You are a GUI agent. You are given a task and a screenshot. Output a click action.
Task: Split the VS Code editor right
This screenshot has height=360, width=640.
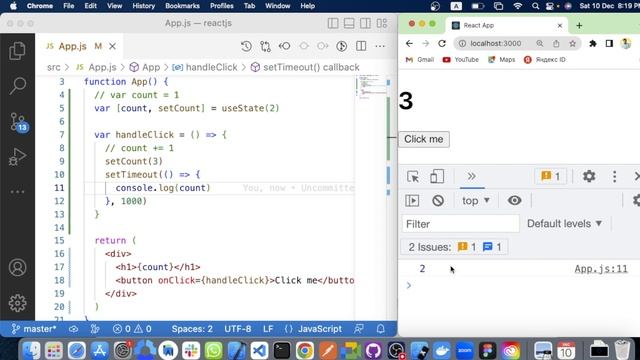[361, 46]
